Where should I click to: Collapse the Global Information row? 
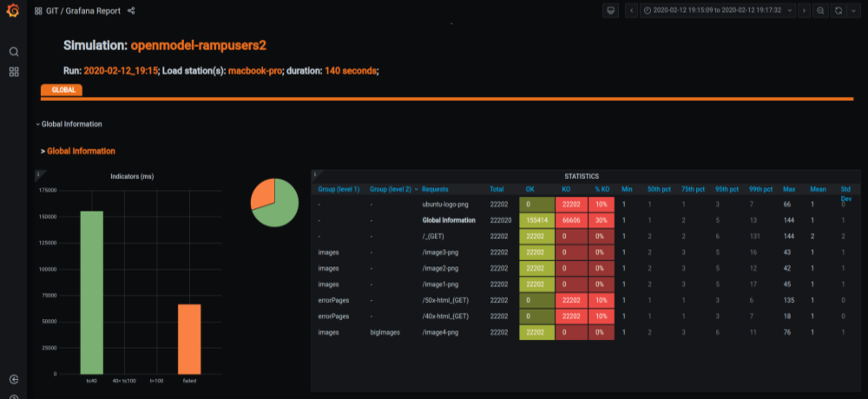71,124
